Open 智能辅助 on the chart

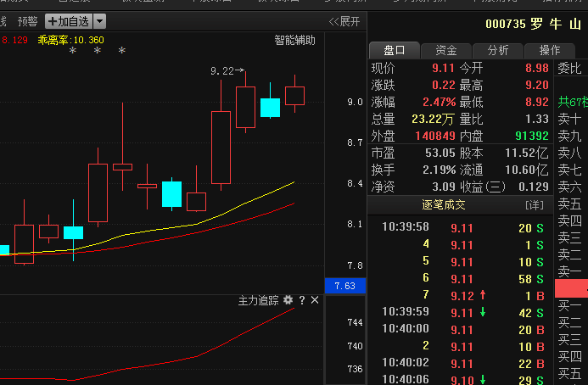click(294, 40)
